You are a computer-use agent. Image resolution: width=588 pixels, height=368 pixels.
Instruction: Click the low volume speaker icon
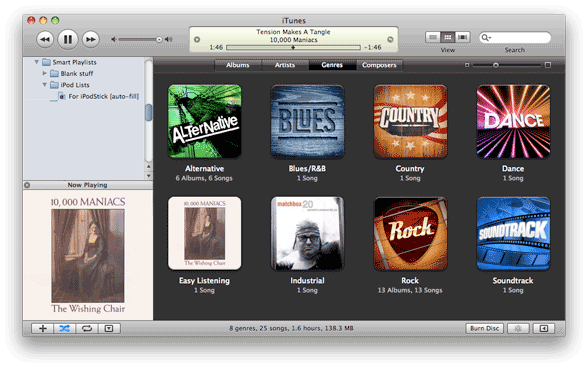click(114, 39)
